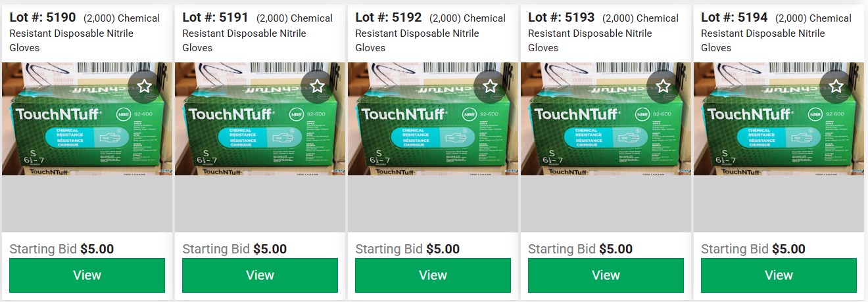
Task: Add lot 5193 to favorites using star
Action: [x=663, y=86]
